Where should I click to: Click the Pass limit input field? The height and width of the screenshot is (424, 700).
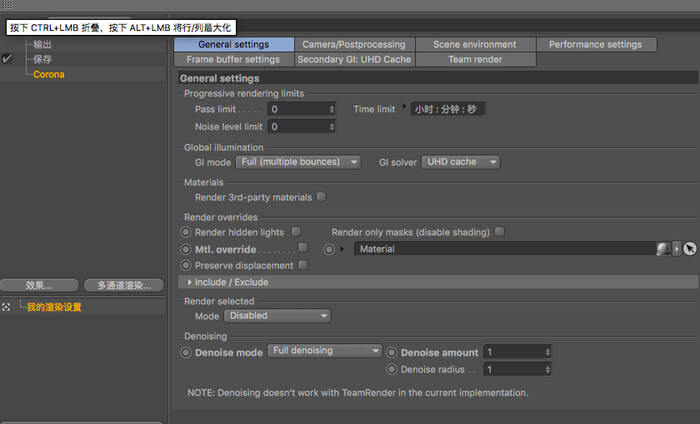click(298, 109)
